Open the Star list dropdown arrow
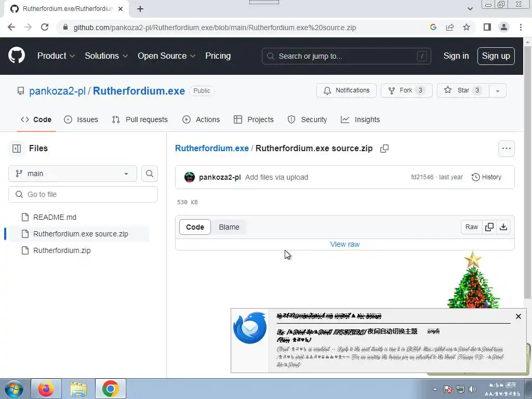 click(x=498, y=90)
